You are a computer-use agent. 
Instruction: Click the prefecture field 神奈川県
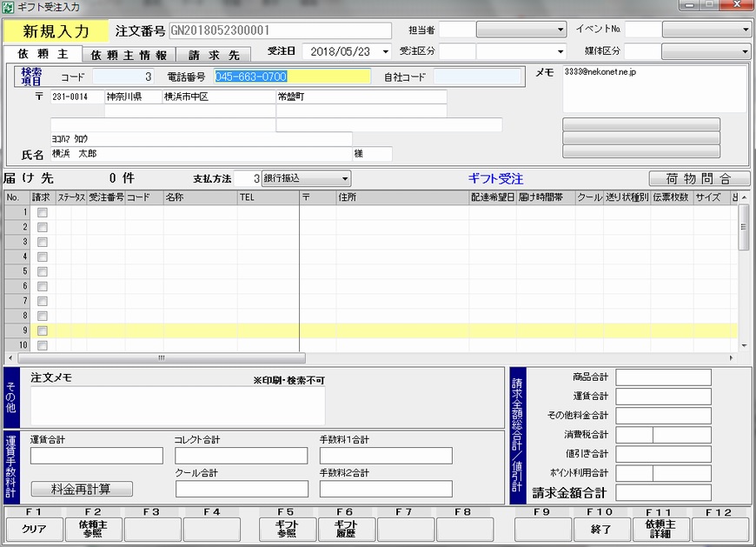[x=134, y=97]
